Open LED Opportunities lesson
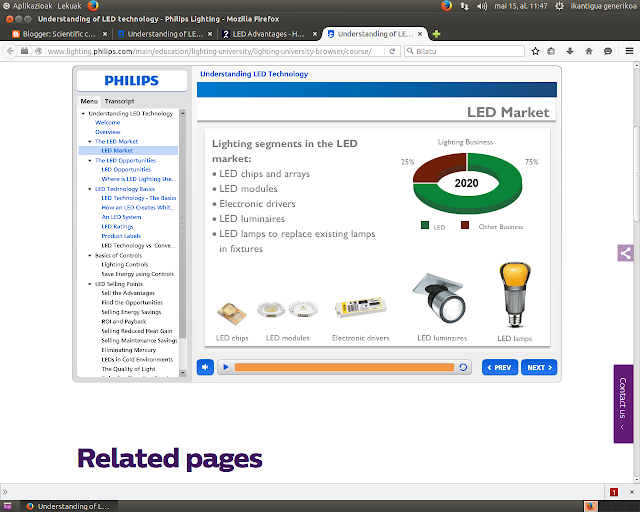The image size is (640, 512). click(x=126, y=169)
